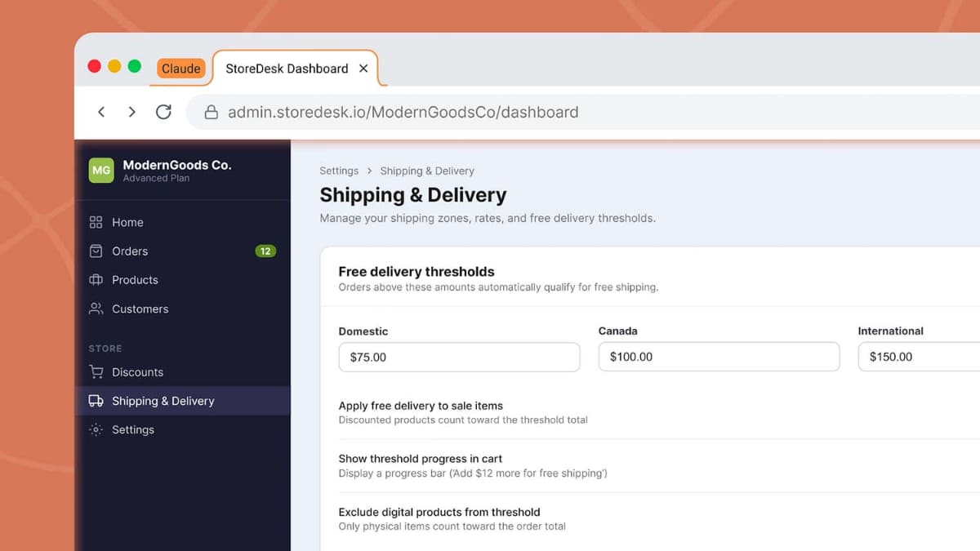This screenshot has width=980, height=551.
Task: Click the Shipping truck icon in sidebar
Action: (x=96, y=401)
